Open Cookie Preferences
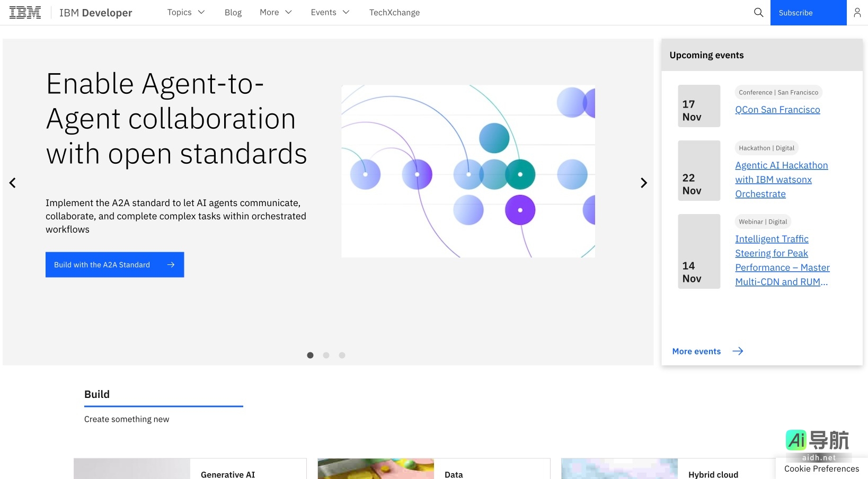868x479 pixels. point(821,468)
